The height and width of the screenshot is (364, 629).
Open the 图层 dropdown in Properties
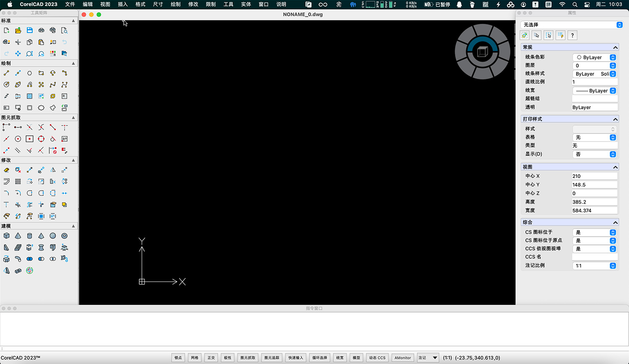(x=612, y=65)
